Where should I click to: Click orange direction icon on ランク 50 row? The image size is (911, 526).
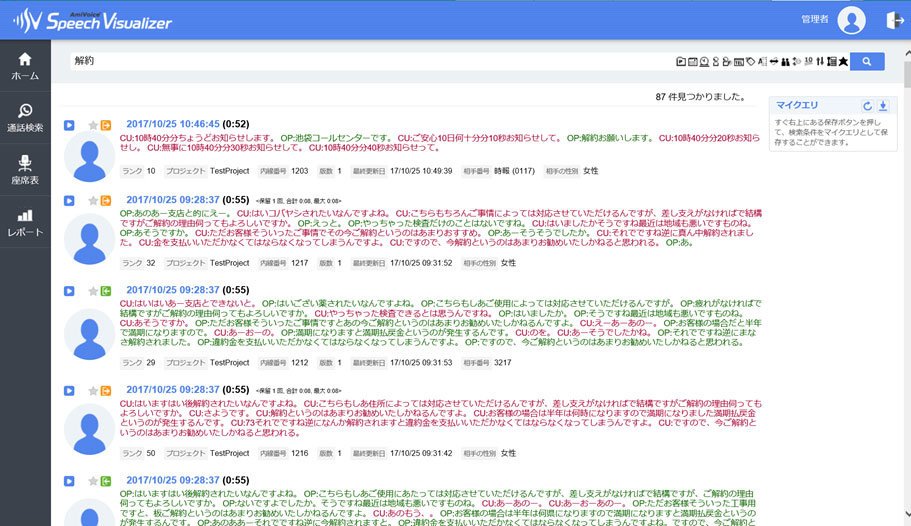tap(106, 391)
